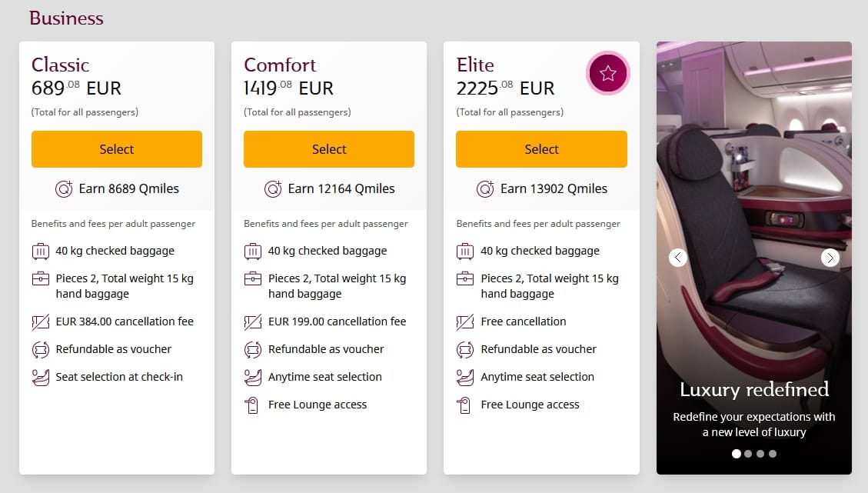Click Elite hand baggage briefcase icon
The height and width of the screenshot is (493, 868).
click(x=465, y=279)
